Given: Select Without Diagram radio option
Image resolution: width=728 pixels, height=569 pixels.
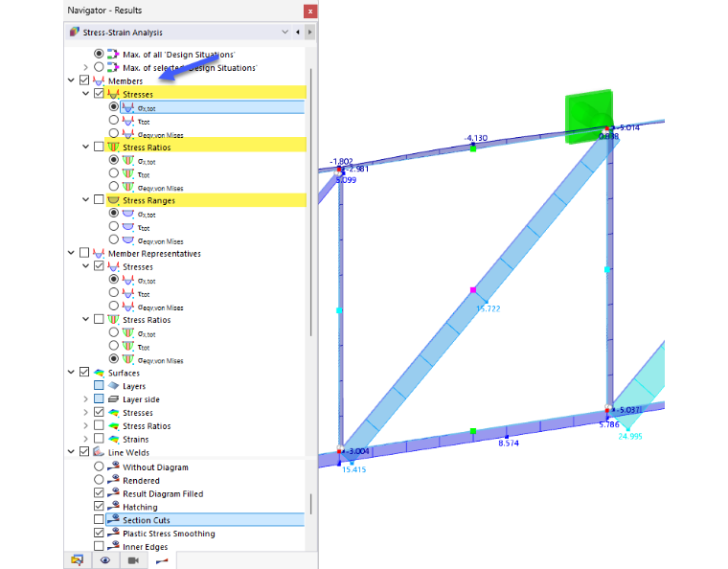Looking at the screenshot, I should [99, 467].
